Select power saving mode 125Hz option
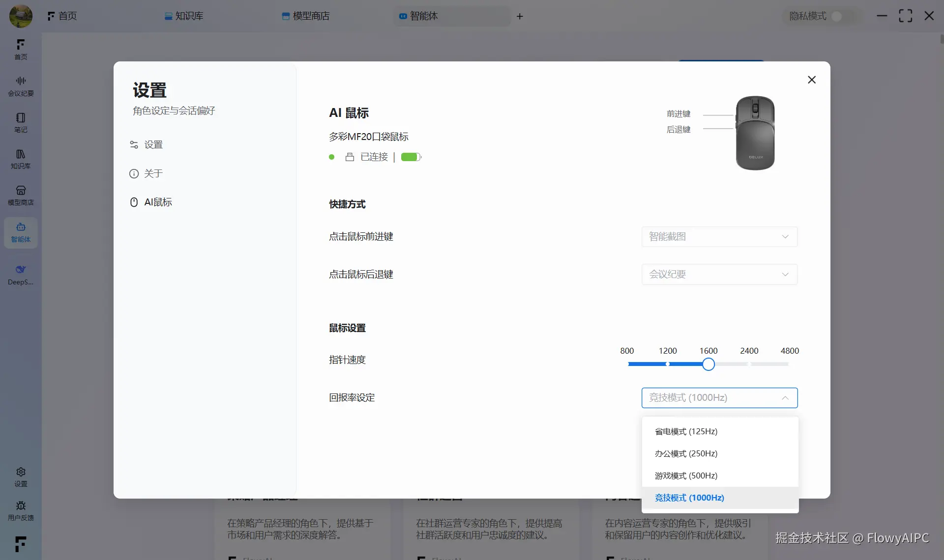The height and width of the screenshot is (560, 944). [x=686, y=431]
